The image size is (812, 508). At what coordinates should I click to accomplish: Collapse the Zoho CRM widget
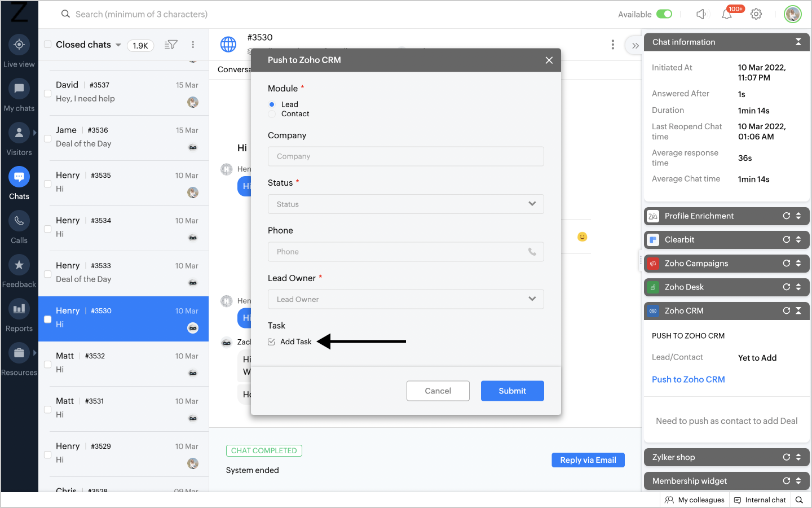(798, 310)
